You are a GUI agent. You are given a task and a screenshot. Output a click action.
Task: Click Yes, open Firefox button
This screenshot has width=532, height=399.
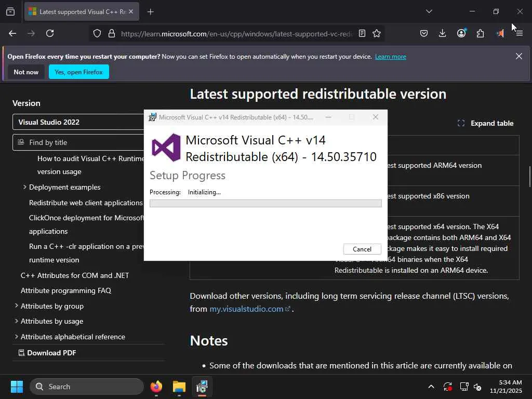click(x=79, y=72)
